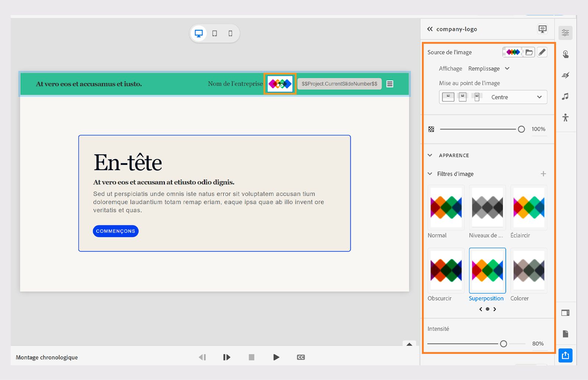Adjust the Intensité slider handle
The height and width of the screenshot is (380, 588).
click(503, 344)
